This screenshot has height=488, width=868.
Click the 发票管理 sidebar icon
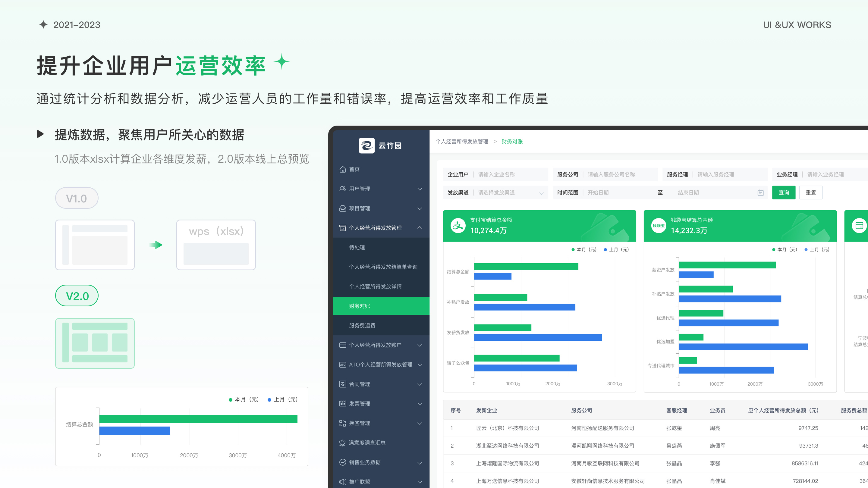pyautogui.click(x=342, y=403)
